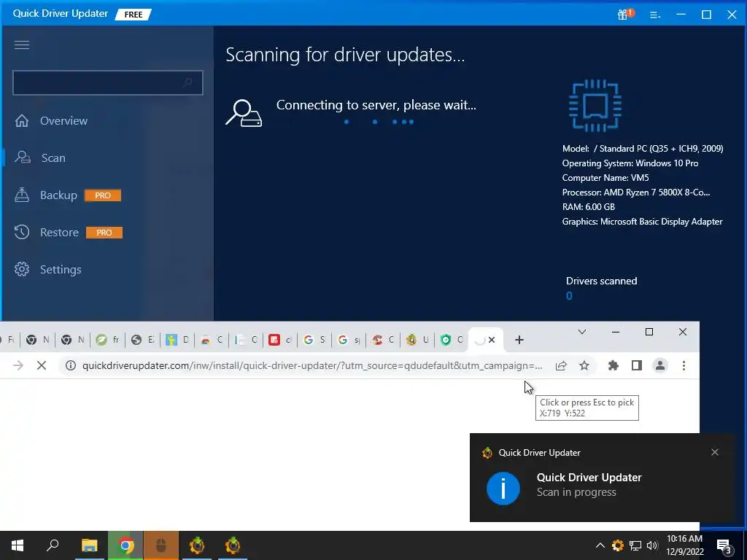Screen dimensions: 747x560
Task: Click the clock-arrow icon beside Restore
Action: (x=22, y=233)
